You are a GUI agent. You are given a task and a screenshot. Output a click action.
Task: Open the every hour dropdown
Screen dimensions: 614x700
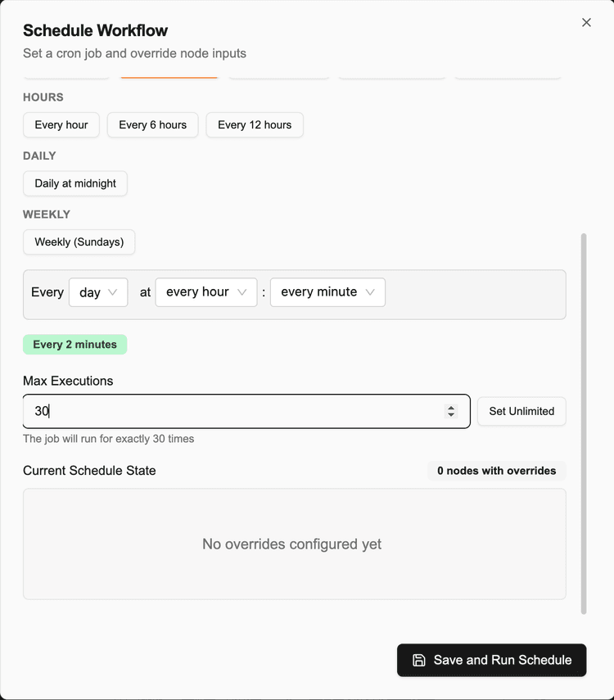click(205, 291)
